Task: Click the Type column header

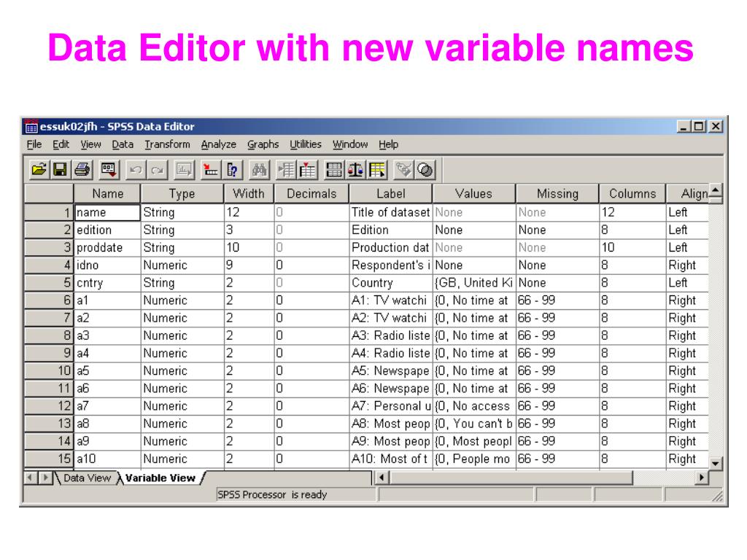Action: click(x=182, y=193)
